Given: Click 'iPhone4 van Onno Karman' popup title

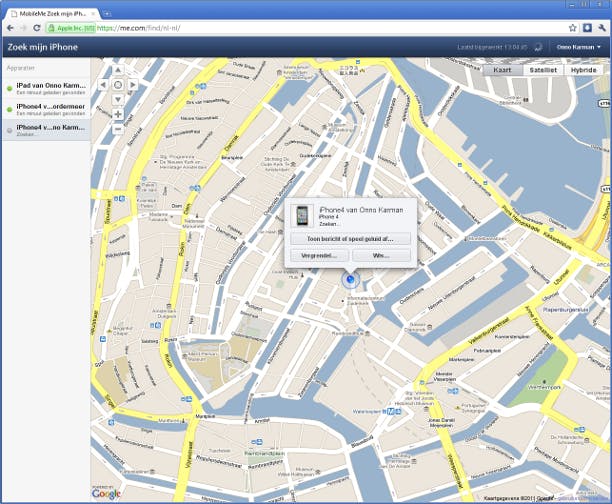Looking at the screenshot, I should coord(361,210).
